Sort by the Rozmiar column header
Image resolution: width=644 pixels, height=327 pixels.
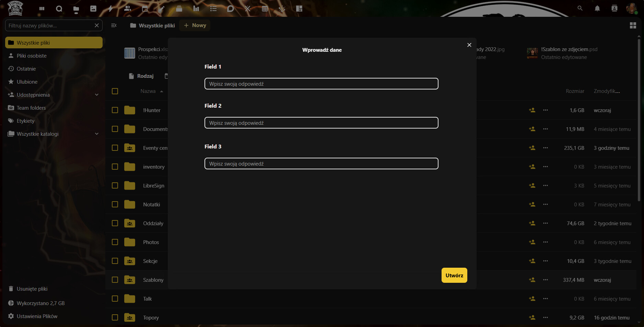575,91
